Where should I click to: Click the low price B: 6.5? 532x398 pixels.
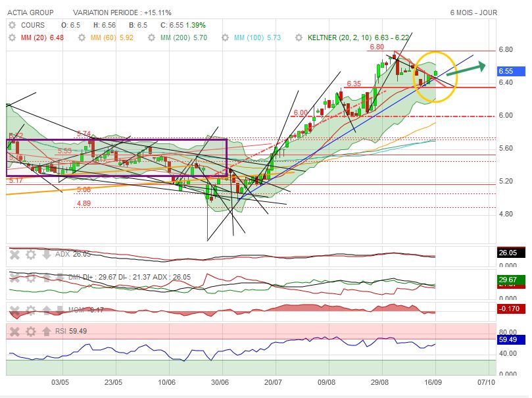coord(138,25)
